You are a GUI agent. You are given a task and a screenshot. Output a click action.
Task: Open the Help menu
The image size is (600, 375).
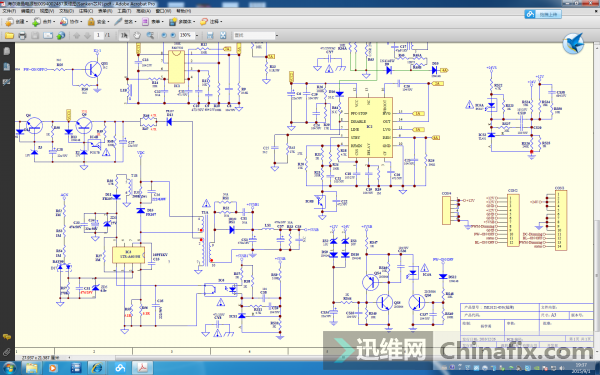coord(184,11)
